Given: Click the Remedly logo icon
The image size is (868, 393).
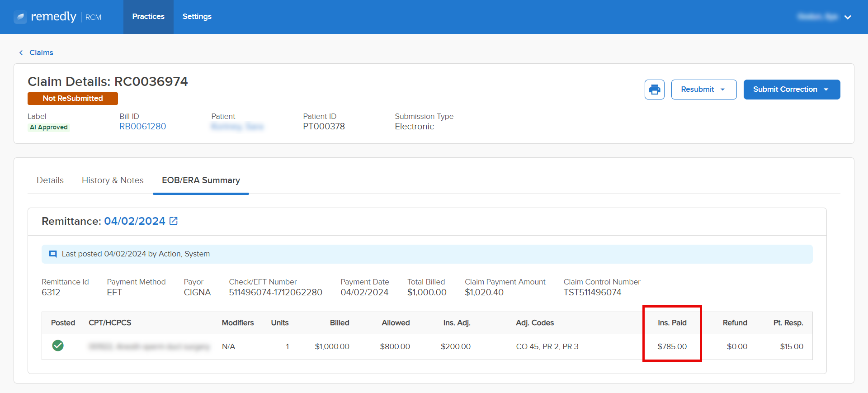Looking at the screenshot, I should [x=20, y=17].
